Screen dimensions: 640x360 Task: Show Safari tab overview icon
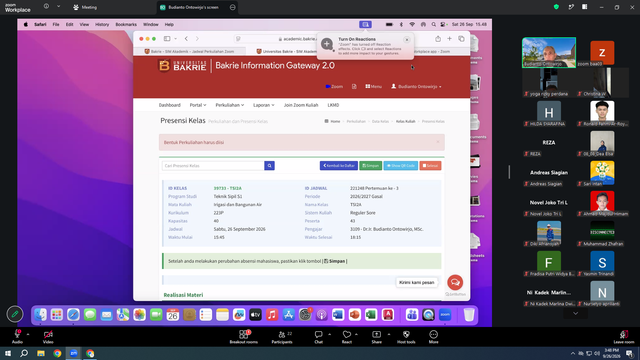click(461, 39)
